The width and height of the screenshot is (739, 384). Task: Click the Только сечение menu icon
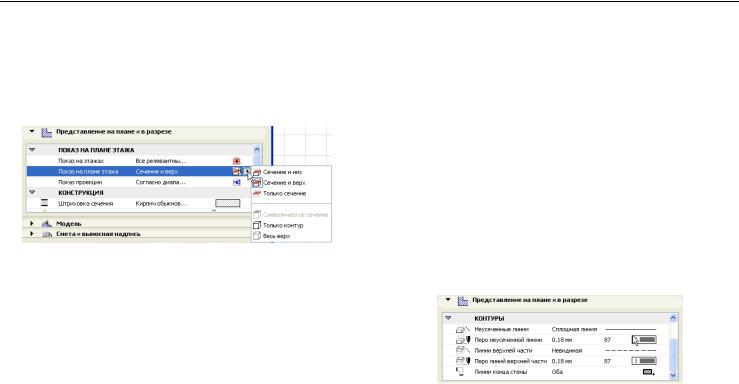[x=257, y=194]
